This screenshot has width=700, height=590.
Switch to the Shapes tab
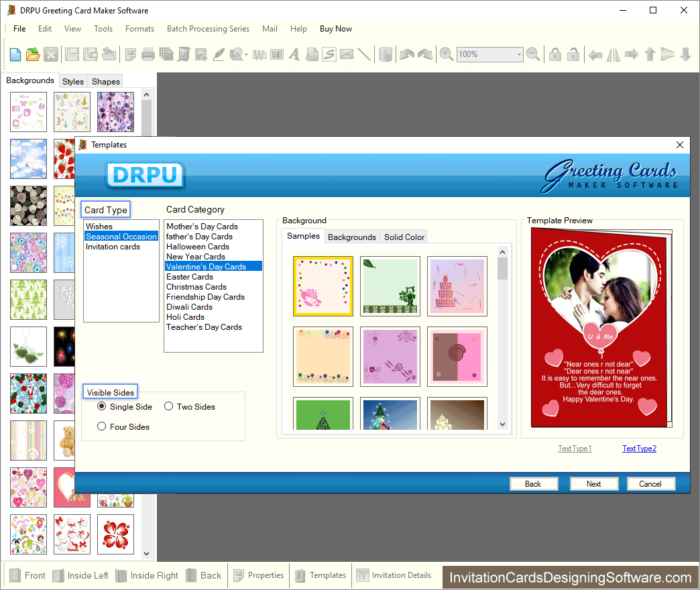[x=106, y=81]
